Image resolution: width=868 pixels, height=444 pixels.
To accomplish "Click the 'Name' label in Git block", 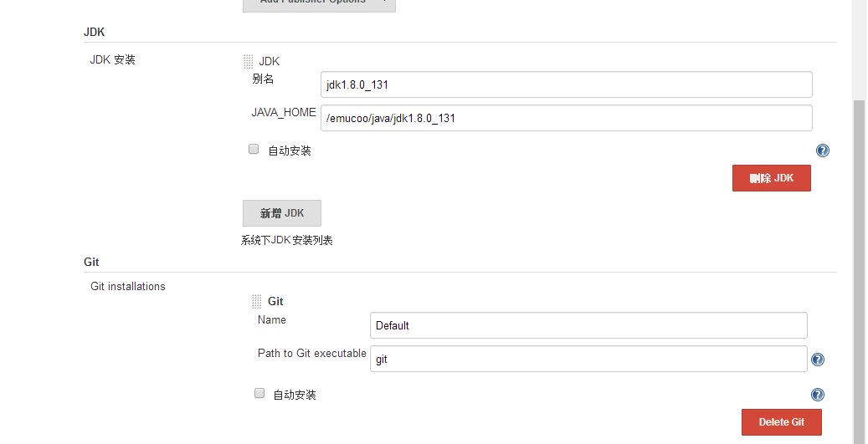I will [271, 319].
